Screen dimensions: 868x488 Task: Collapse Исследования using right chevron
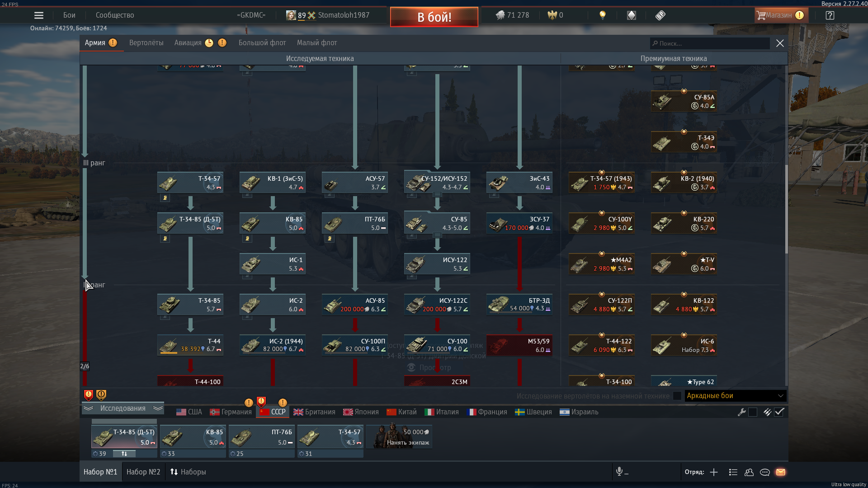tap(158, 408)
